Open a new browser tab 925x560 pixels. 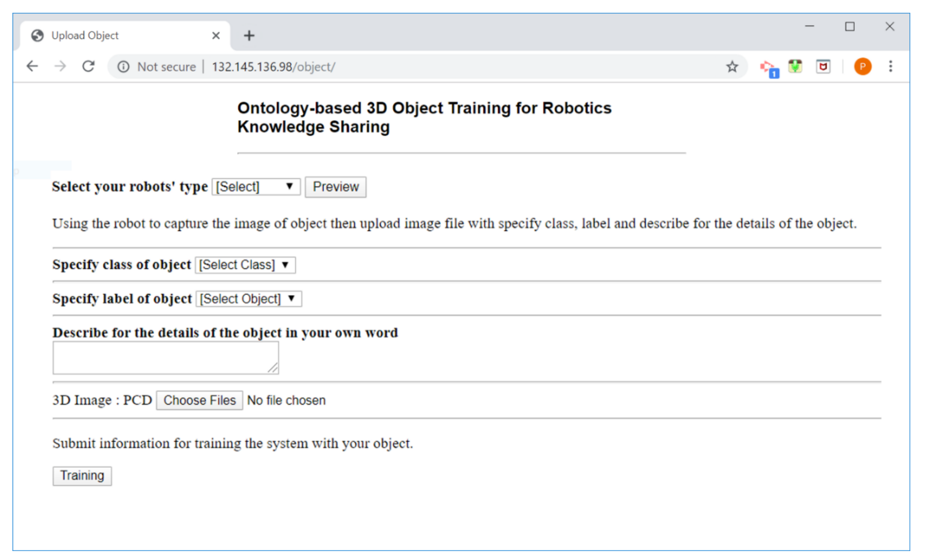pos(249,36)
